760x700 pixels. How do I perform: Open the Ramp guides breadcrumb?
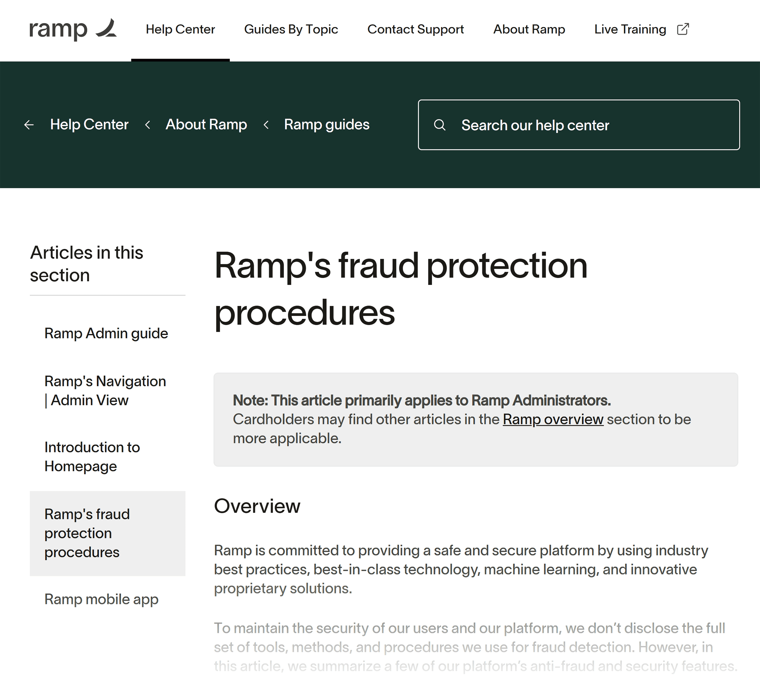326,125
